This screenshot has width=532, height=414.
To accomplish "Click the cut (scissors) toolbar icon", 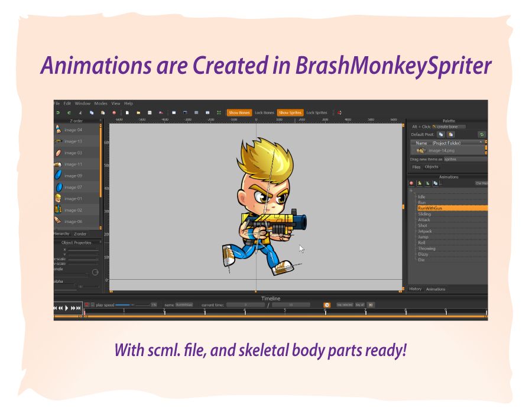I will 80,112.
